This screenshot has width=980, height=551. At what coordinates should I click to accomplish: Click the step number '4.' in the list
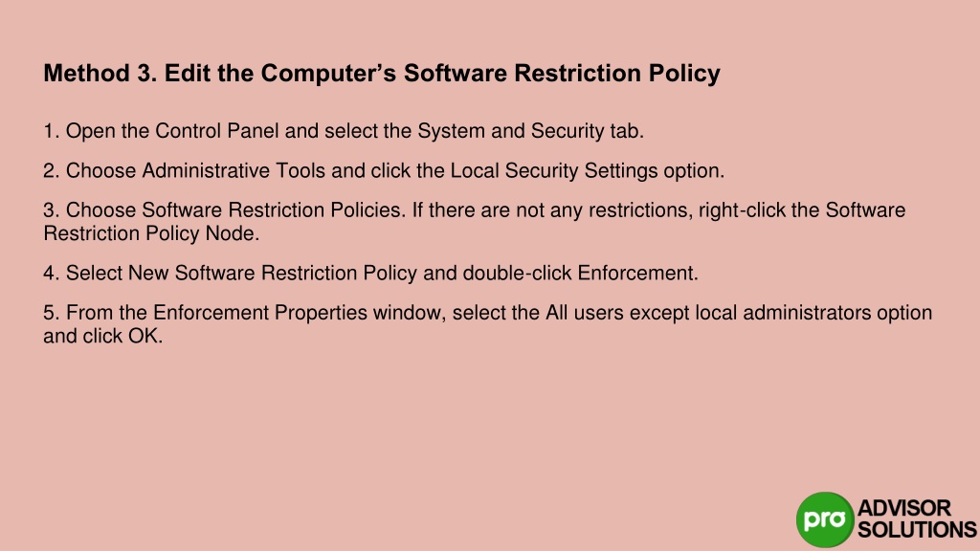tap(52, 273)
